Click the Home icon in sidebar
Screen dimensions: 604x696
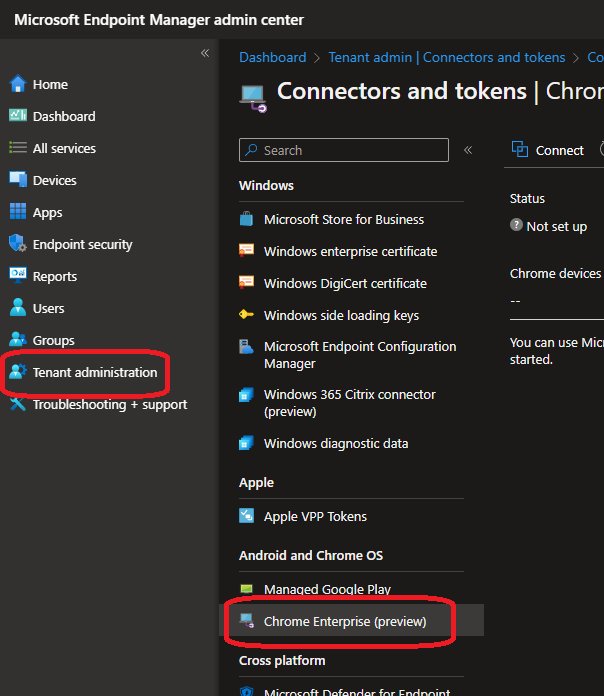[17, 84]
